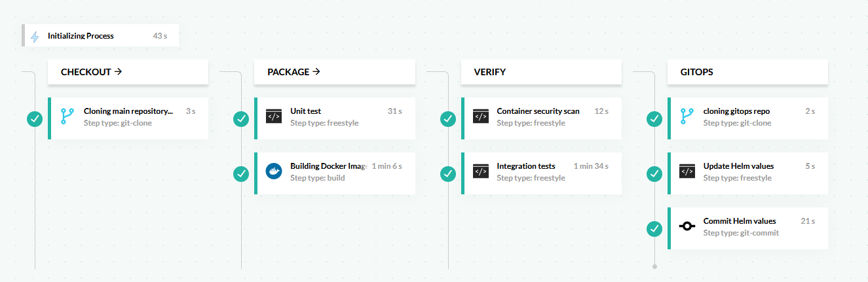
Task: Expand the CHECKOUT stage arrow
Action: pos(118,72)
